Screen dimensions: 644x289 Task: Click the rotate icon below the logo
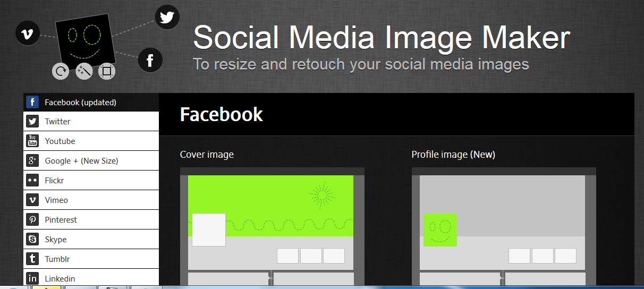[x=61, y=71]
